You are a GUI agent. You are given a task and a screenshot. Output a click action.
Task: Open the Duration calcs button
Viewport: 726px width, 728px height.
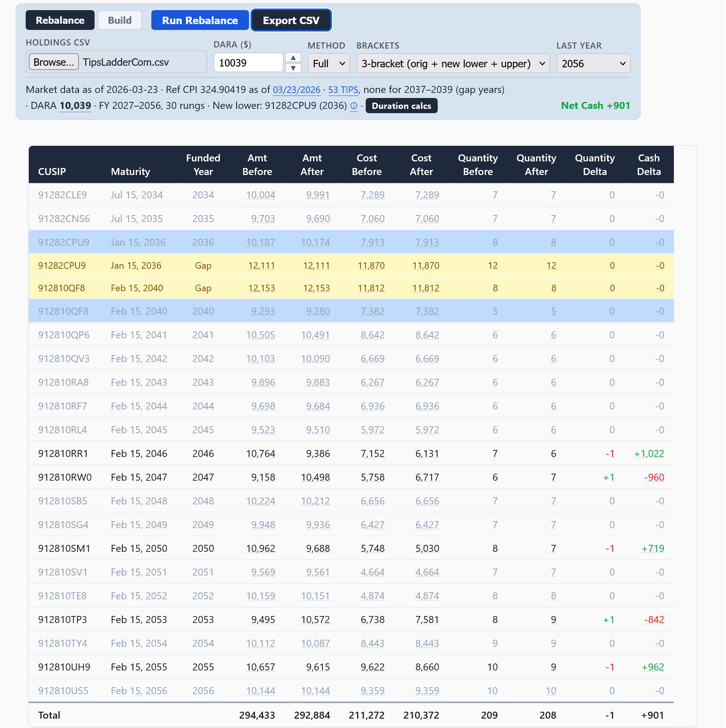pos(402,106)
